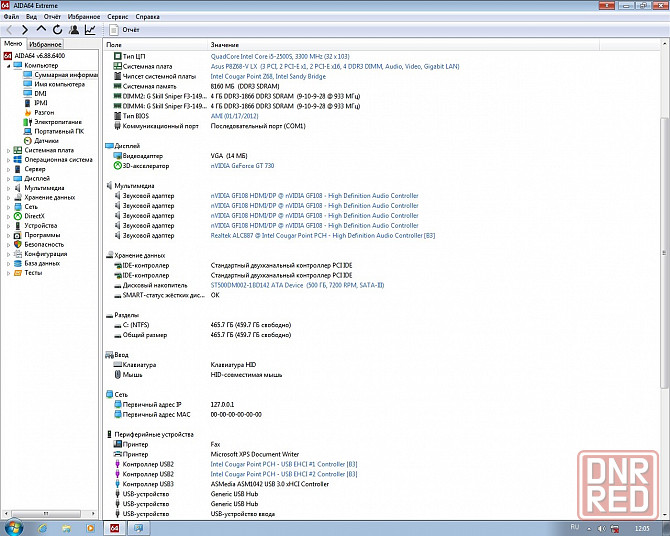The image size is (670, 536).
Task: Open Intel Cougar Point Z68 chipset link
Action: (x=268, y=77)
